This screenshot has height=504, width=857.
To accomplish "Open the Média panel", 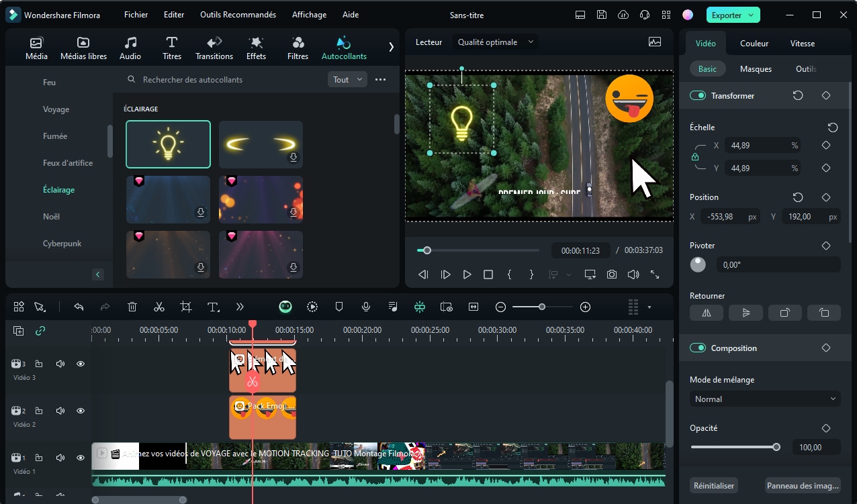I will click(36, 48).
